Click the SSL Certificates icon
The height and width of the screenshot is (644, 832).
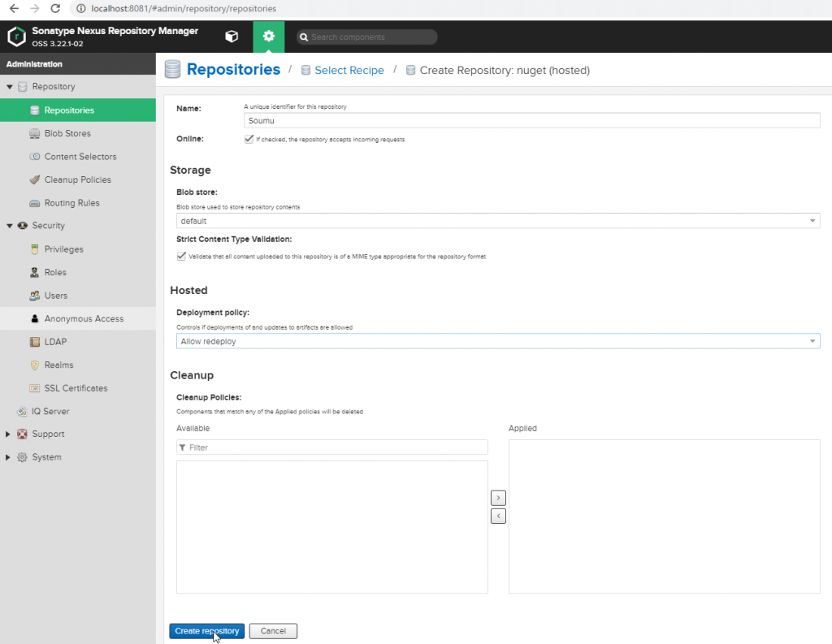[x=34, y=388]
